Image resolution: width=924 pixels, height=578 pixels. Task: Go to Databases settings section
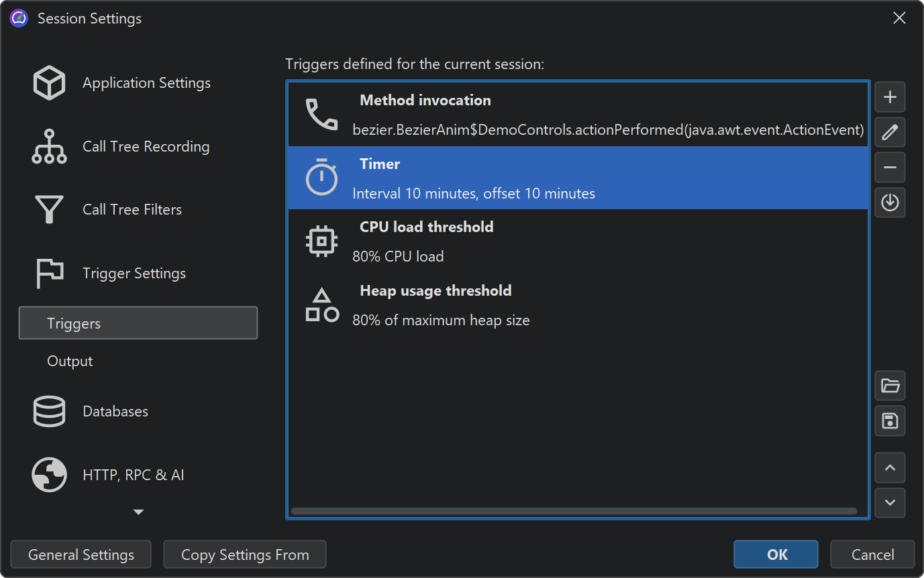115,412
